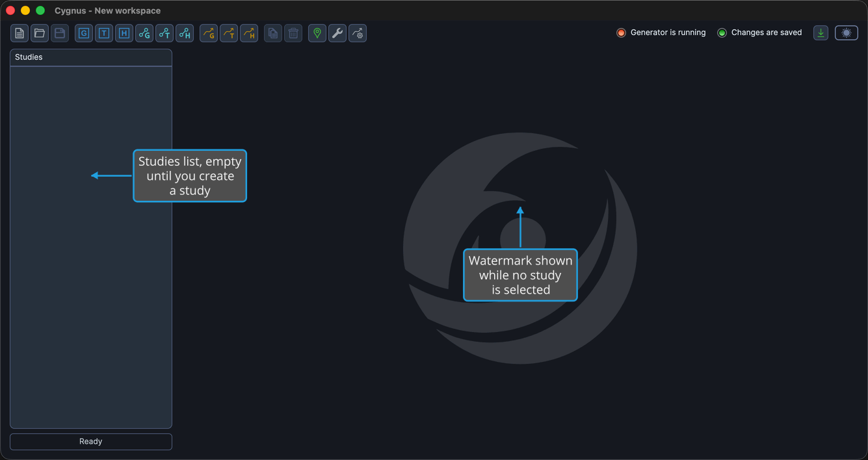
Task: Click the teal node-link G icon
Action: pos(144,33)
